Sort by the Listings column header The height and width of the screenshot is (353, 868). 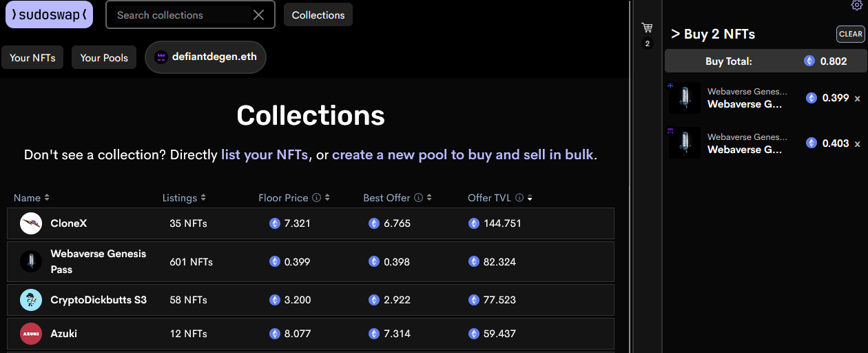(x=180, y=198)
